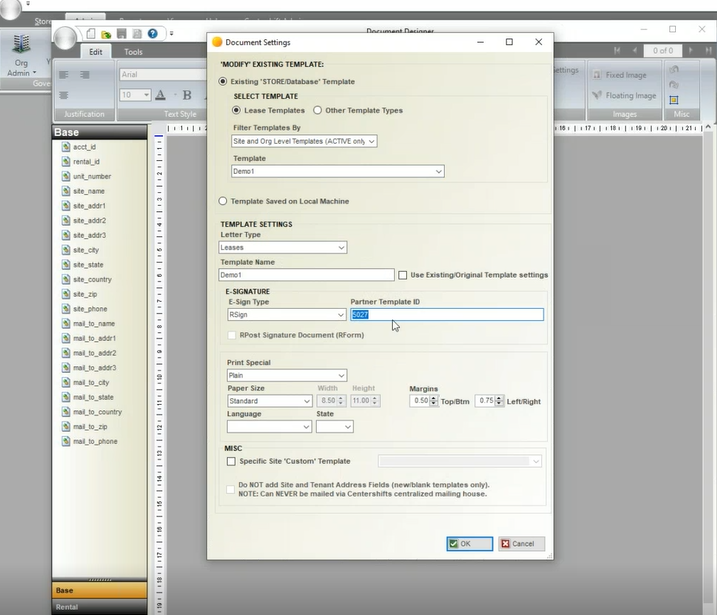This screenshot has width=717, height=615.
Task: Click the Save floppy disk icon
Action: (x=121, y=33)
